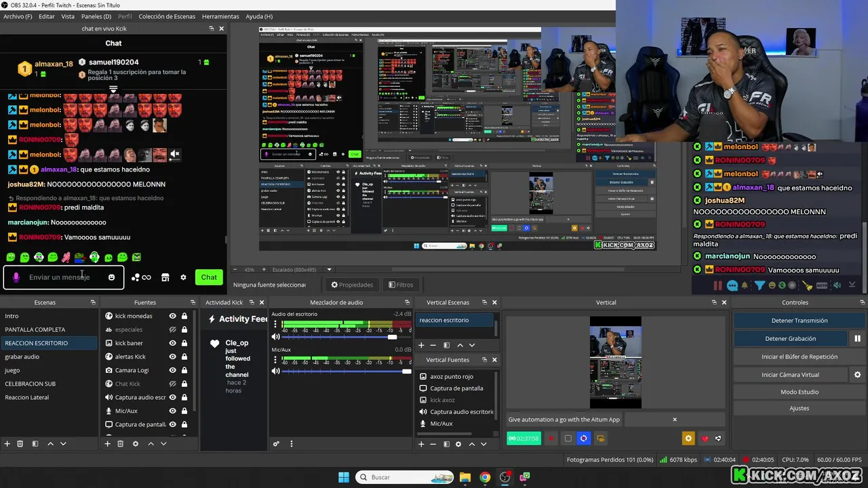
Task: Add a source with plus icon in Fuentes
Action: pos(107,444)
